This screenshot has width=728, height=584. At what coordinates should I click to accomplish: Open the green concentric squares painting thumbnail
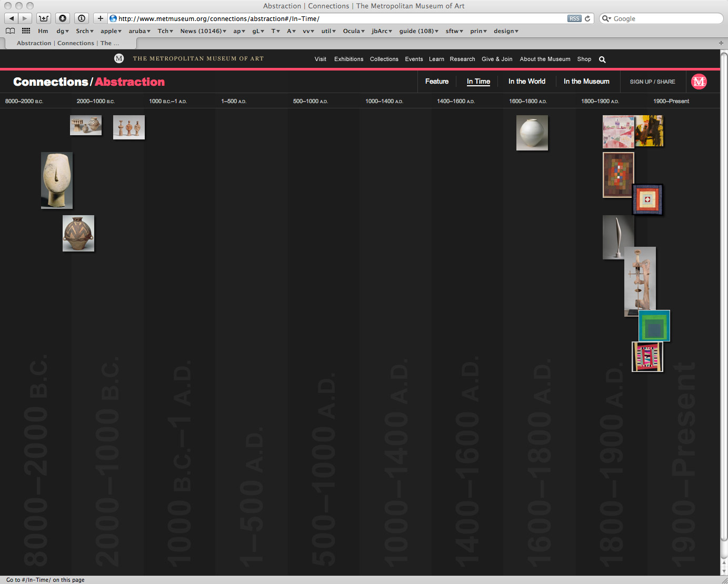[x=654, y=326]
